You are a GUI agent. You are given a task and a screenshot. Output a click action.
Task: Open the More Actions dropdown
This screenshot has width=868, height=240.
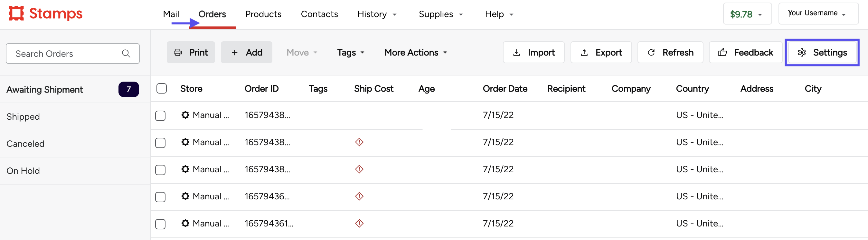415,52
